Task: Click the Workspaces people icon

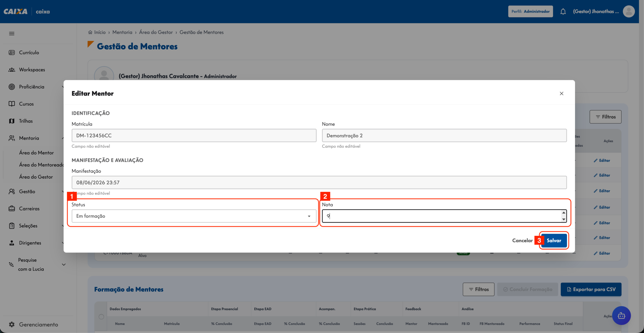Action: pos(12,70)
